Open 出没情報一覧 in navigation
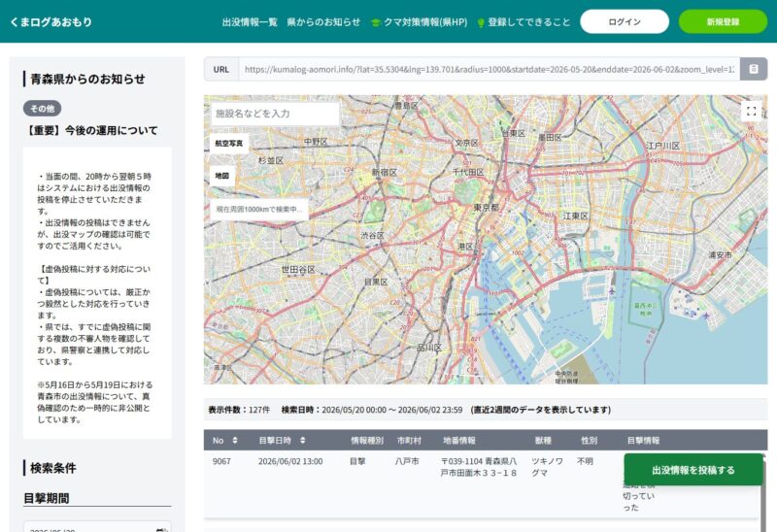The image size is (777, 532). click(x=250, y=21)
